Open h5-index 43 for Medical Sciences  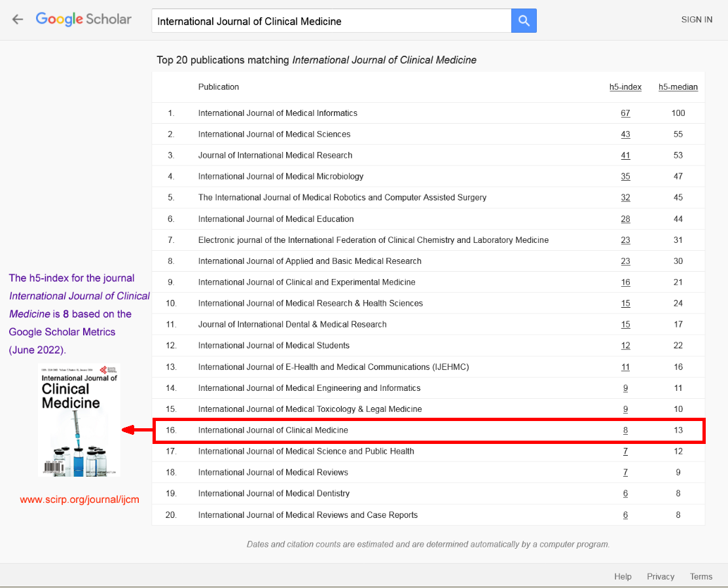[x=625, y=134]
